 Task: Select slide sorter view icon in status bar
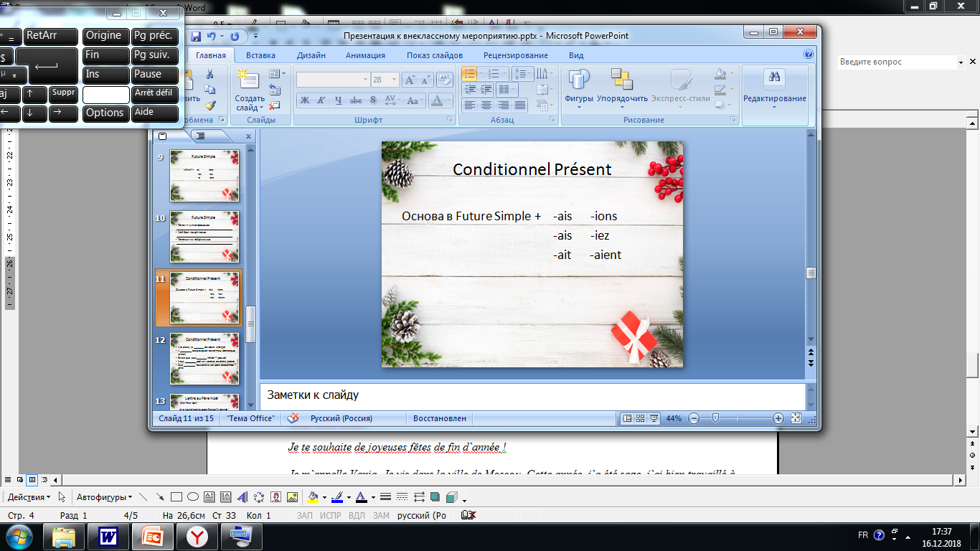point(641,418)
